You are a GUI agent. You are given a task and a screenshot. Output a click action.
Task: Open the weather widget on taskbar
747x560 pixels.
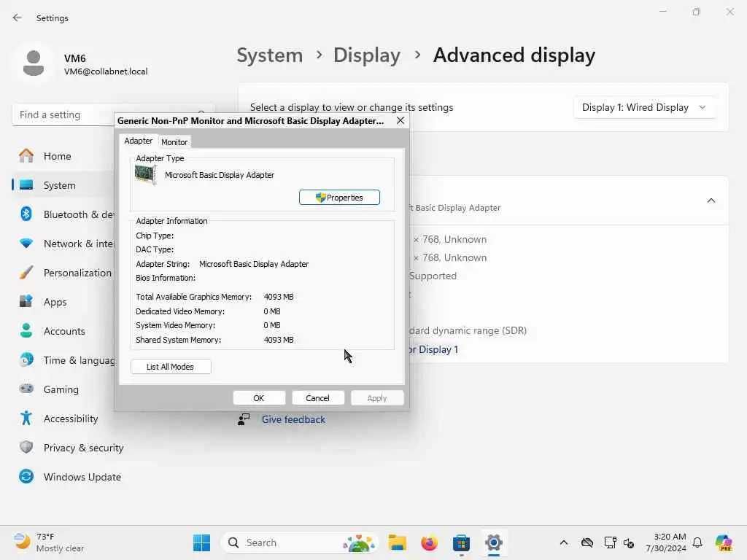(x=49, y=542)
